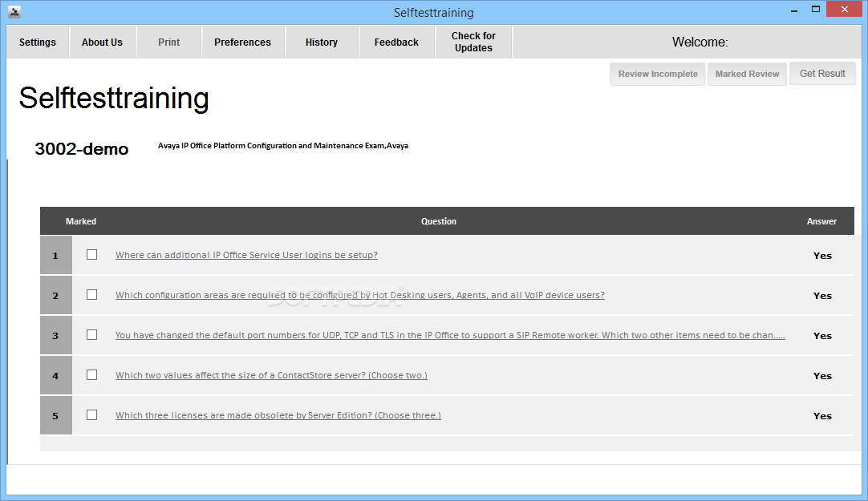Click row number 3 cell

click(56, 335)
